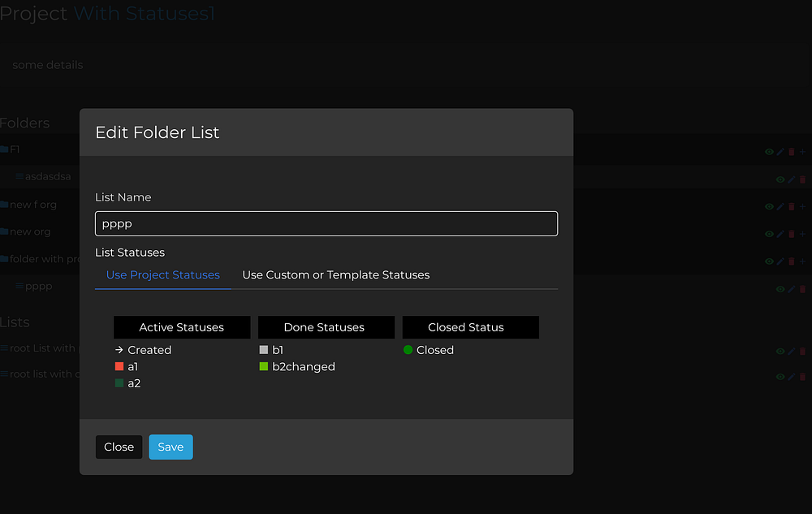Click the trash icon for folder F1
The width and height of the screenshot is (812, 514).
[792, 152]
